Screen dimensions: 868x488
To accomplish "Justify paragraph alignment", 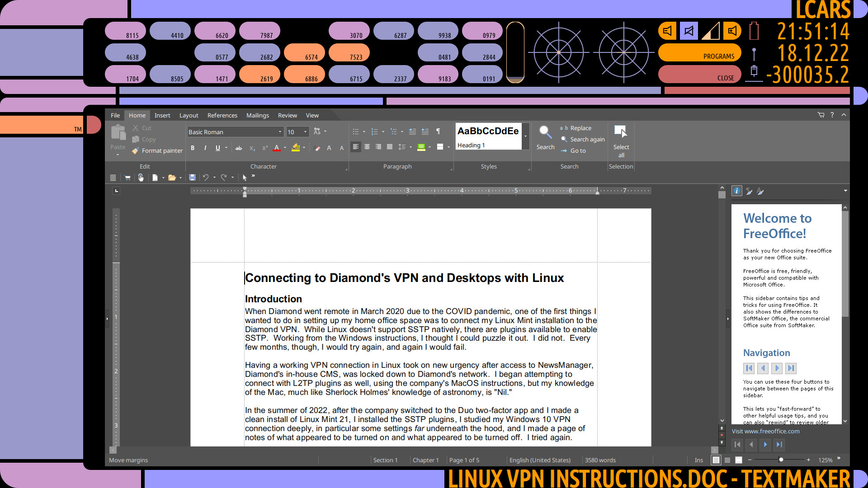I will [x=390, y=147].
